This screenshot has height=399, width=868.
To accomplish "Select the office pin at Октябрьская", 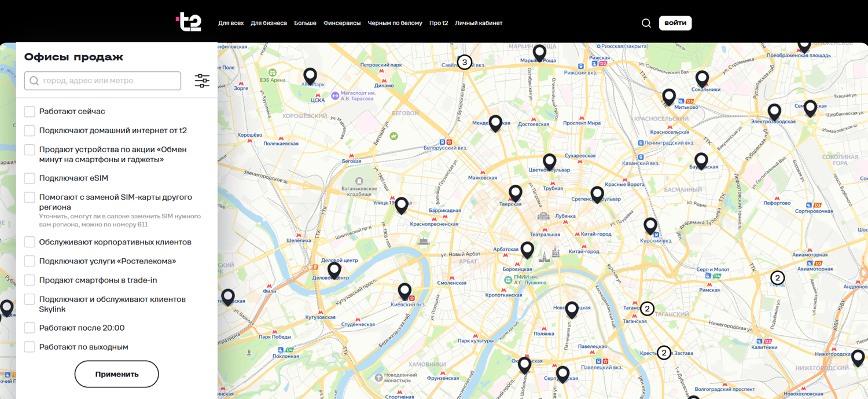I will (x=524, y=365).
